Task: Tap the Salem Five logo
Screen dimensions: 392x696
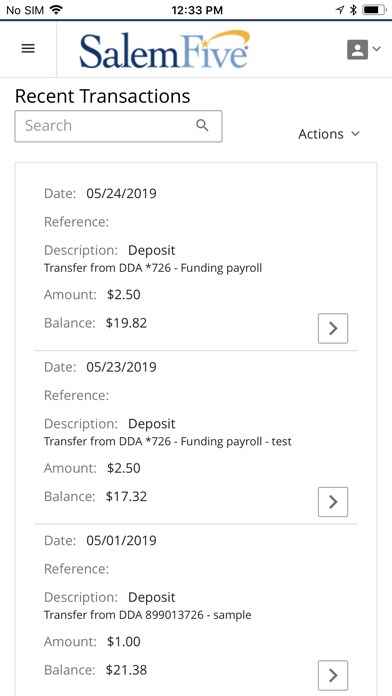Action: (165, 49)
